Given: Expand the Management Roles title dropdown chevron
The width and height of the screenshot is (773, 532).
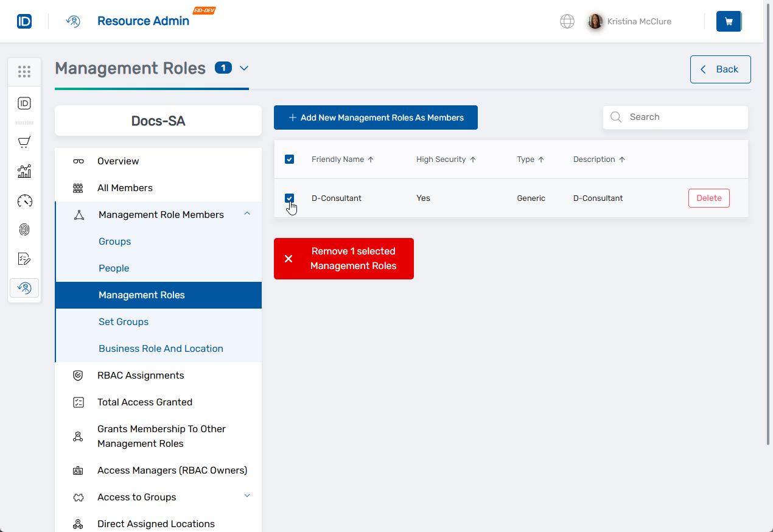Looking at the screenshot, I should click(x=244, y=68).
